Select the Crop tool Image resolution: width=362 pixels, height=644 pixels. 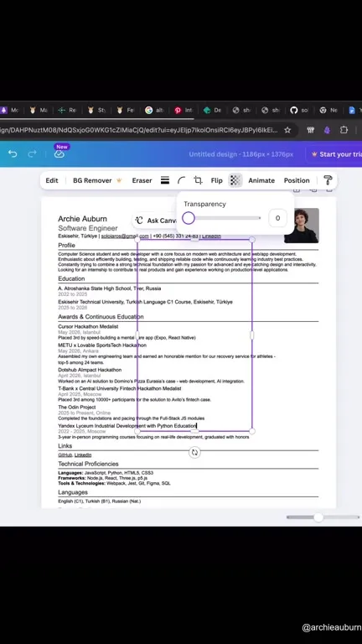(199, 180)
